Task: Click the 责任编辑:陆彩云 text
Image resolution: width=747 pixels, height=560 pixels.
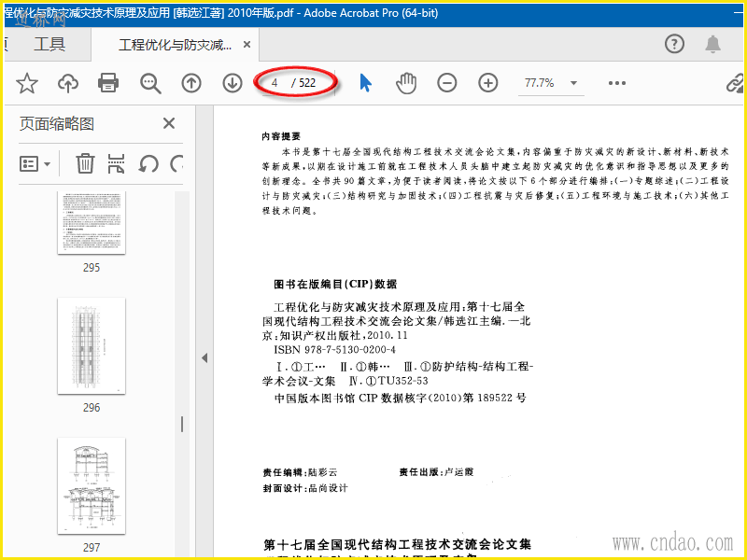Action: pos(300,472)
